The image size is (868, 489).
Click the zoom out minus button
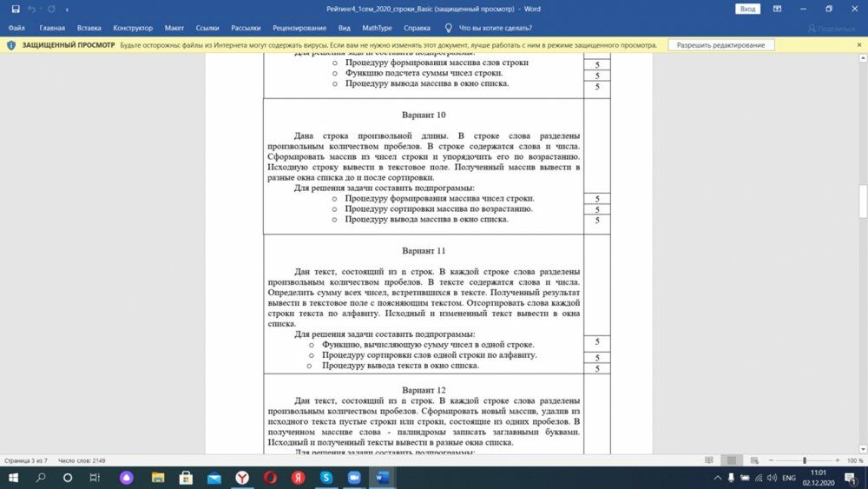click(771, 460)
